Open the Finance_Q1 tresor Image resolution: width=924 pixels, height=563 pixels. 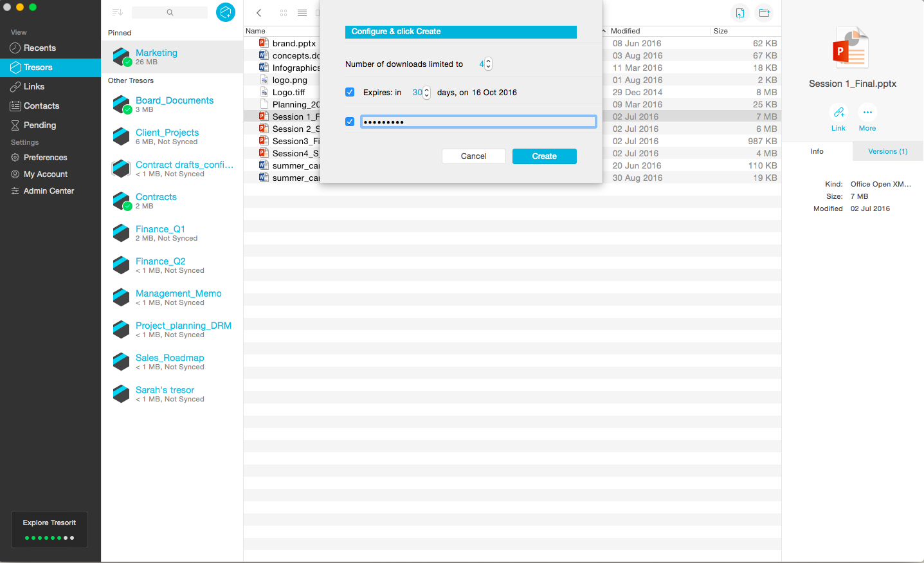click(172, 233)
